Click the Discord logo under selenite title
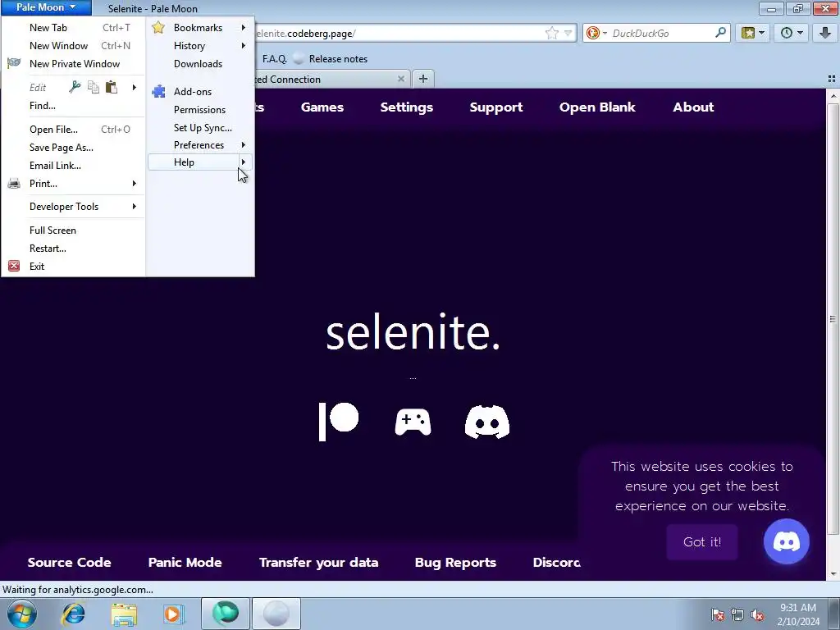This screenshot has width=840, height=630. point(487,422)
